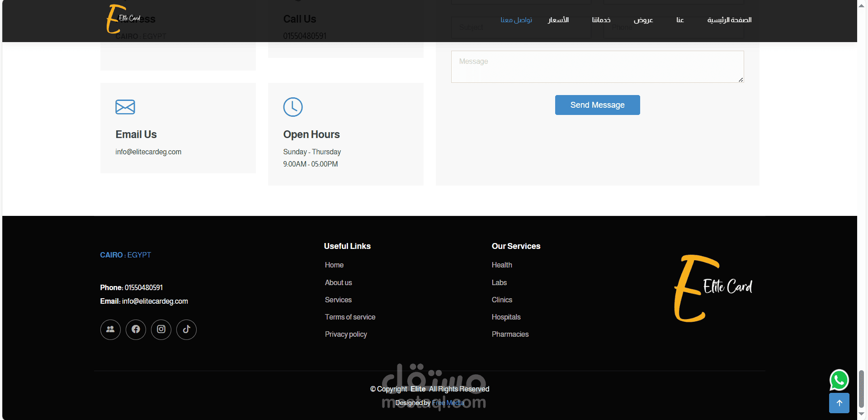
Task: Open the الأسعار menu item
Action: click(558, 20)
